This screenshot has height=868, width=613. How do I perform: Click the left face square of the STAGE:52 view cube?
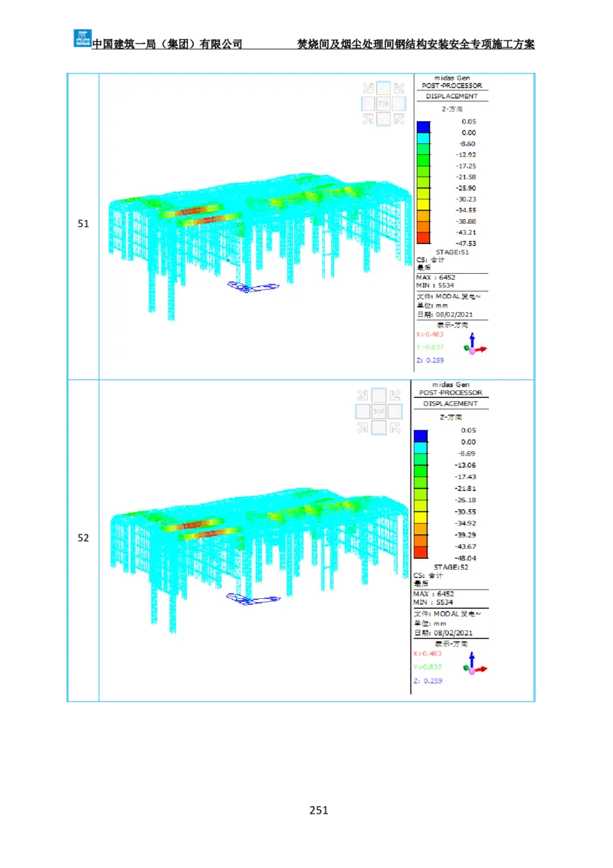(362, 412)
